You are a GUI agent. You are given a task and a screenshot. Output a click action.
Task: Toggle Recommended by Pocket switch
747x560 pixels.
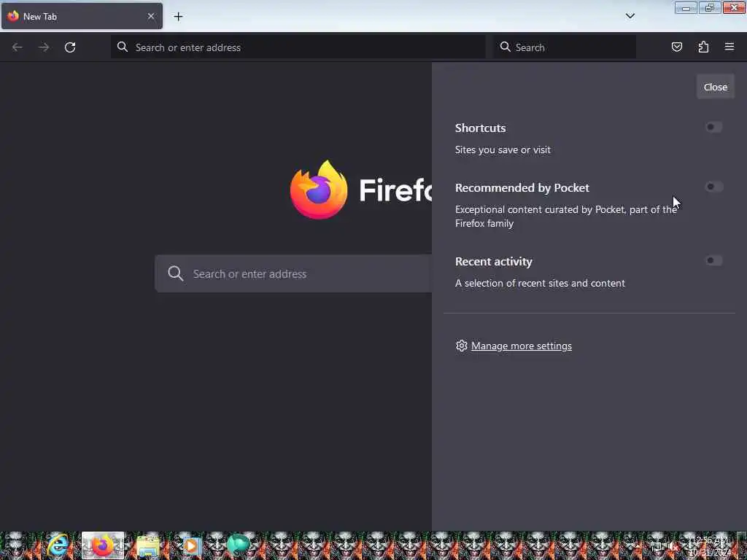(713, 187)
